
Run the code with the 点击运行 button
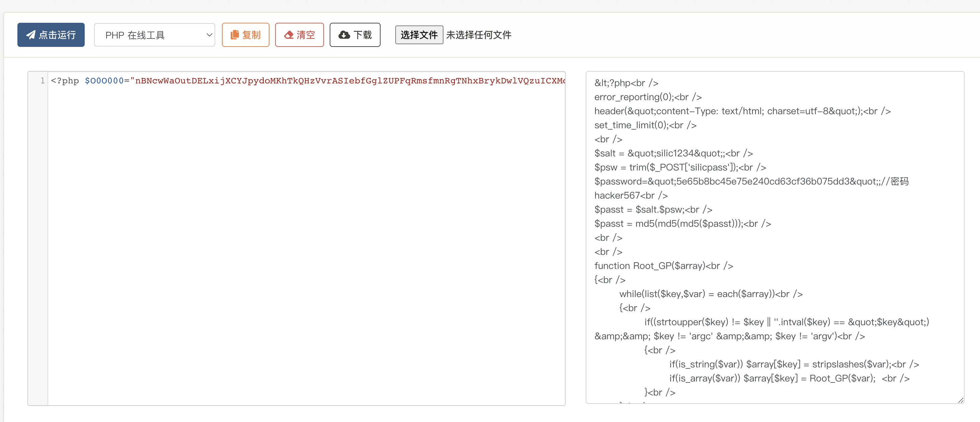click(57, 35)
